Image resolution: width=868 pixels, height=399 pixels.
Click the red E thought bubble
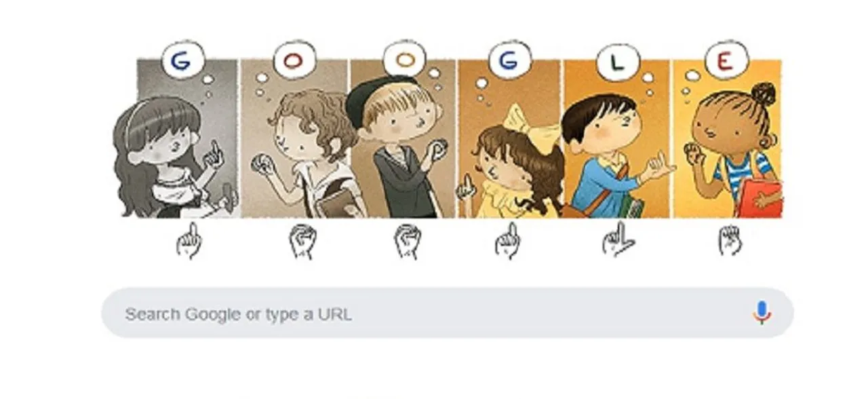coord(726,60)
